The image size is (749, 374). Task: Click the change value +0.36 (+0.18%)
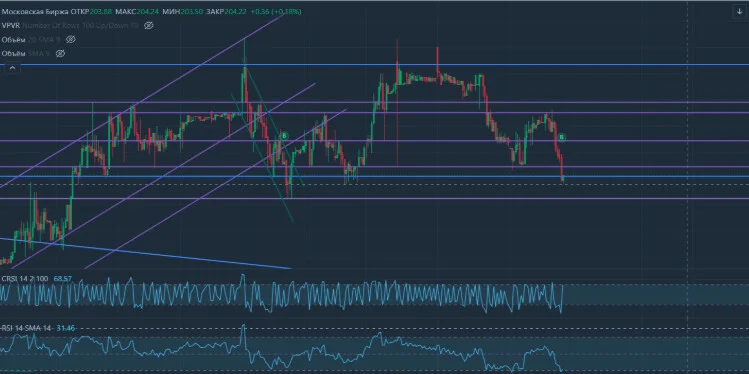click(x=276, y=11)
